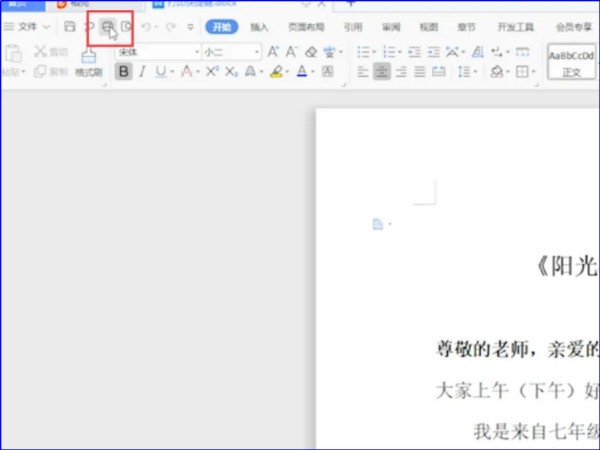Toggle center text alignment
Image resolution: width=600 pixels, height=450 pixels.
(x=382, y=71)
